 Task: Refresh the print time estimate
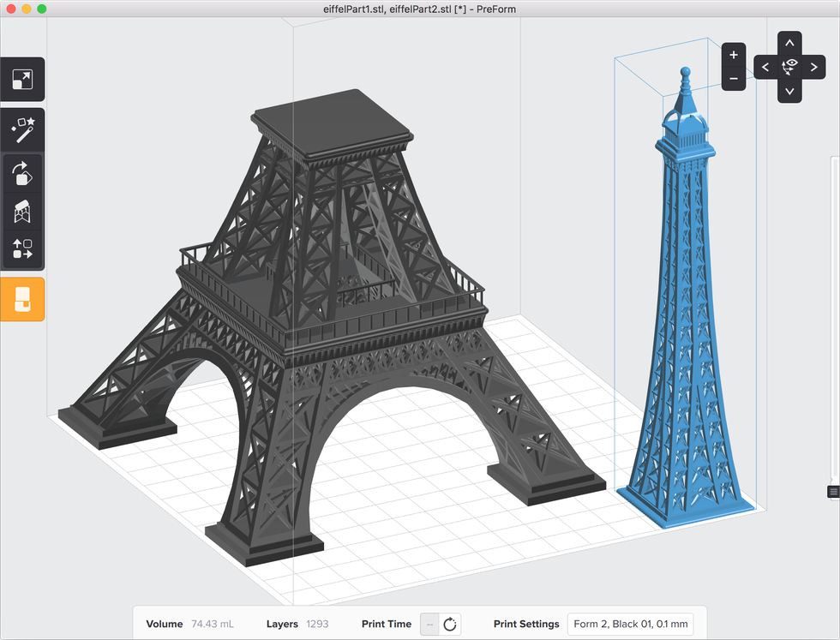449,624
